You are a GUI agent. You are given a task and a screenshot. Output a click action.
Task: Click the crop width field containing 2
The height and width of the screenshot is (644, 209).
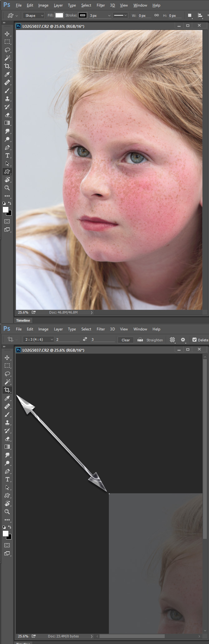[x=68, y=339]
